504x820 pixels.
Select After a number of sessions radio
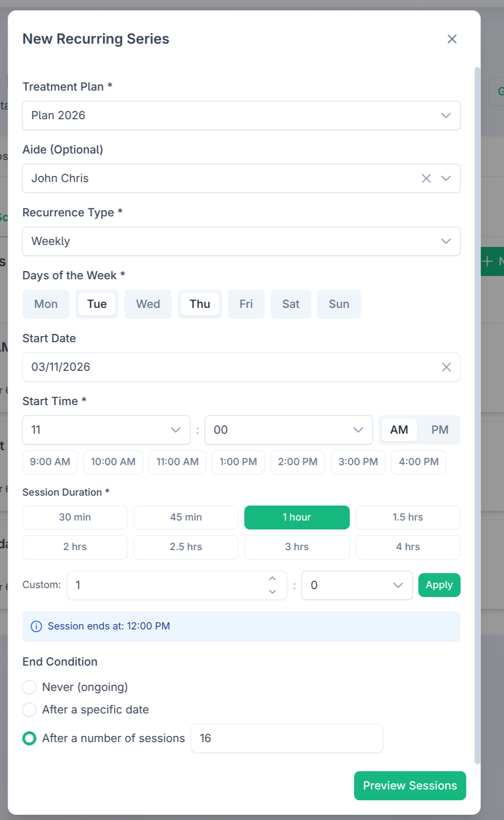pos(30,738)
